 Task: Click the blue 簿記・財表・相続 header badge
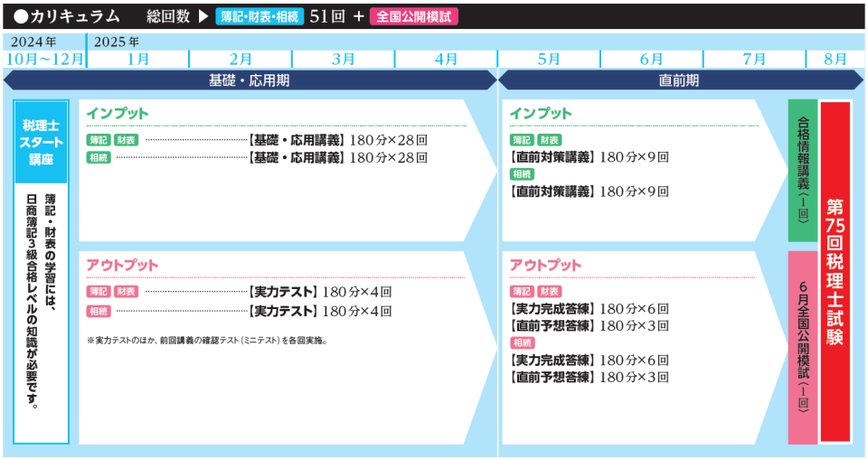tap(259, 16)
